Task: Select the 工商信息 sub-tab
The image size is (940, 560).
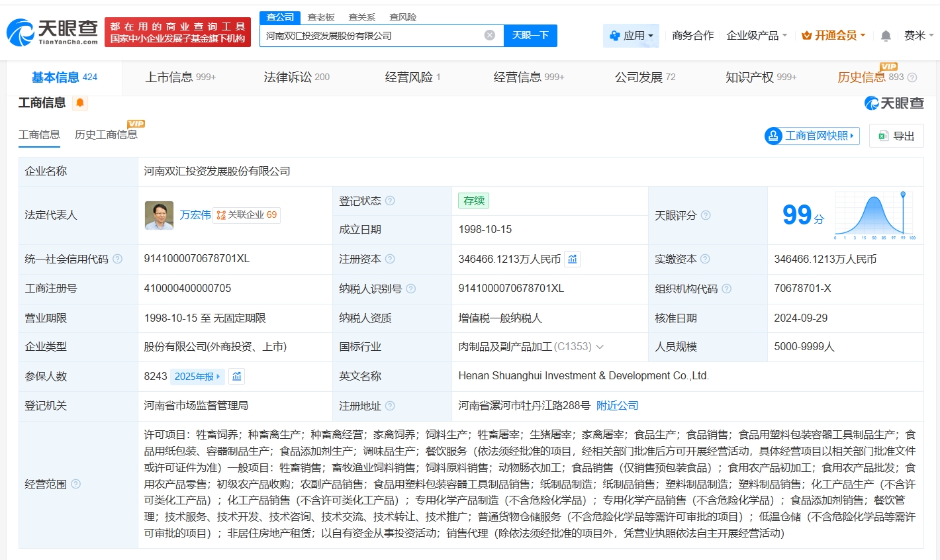Action: coord(39,135)
